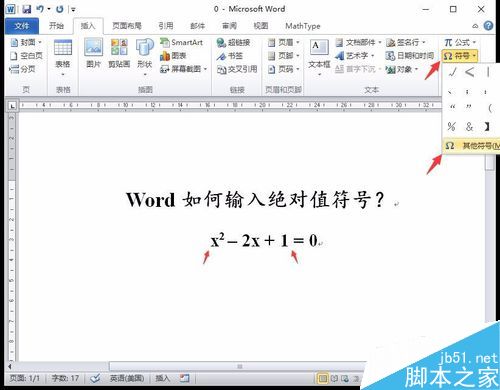Click the Redo icon in quick access toolbar
This screenshot has height=390, width=500.
[60, 9]
